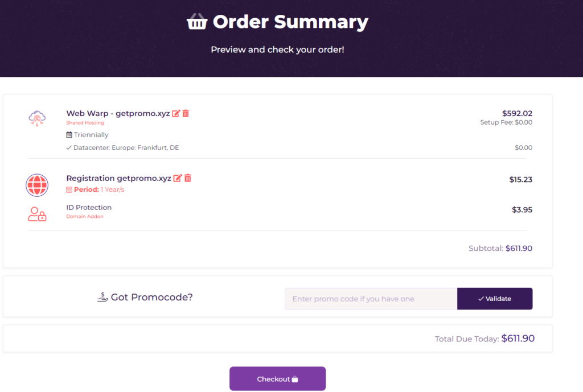
Task: Click the Total Due Today amount
Action: coord(517,338)
